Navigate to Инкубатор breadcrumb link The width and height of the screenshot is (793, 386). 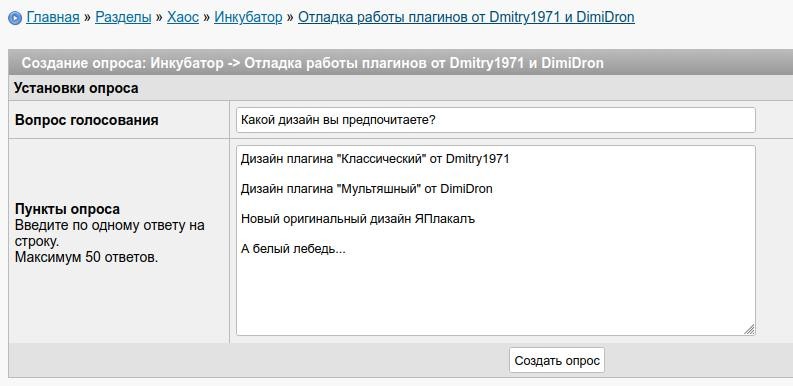248,18
